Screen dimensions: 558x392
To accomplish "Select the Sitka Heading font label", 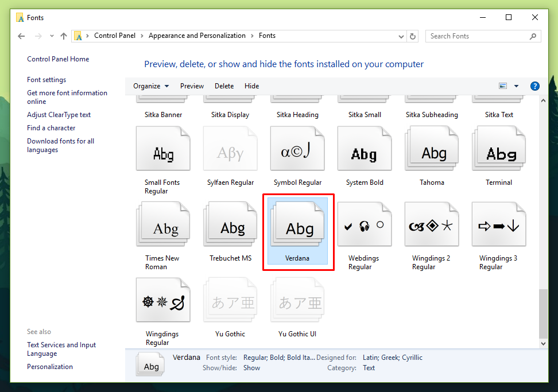I will [x=297, y=115].
